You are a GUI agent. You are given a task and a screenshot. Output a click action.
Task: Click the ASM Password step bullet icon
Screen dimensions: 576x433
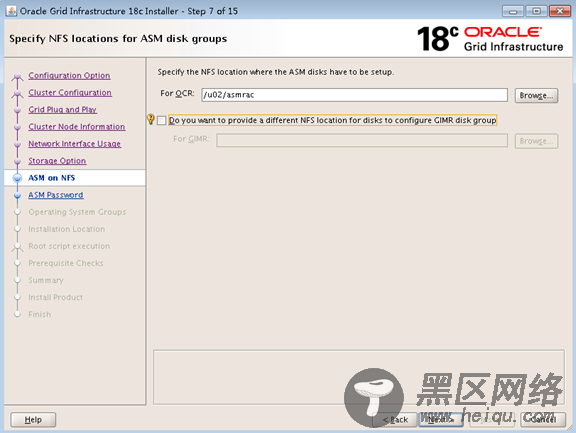[17, 195]
